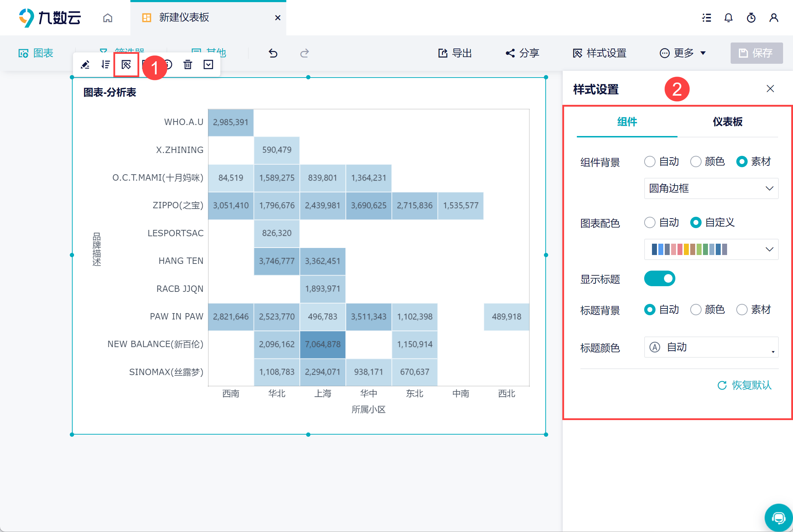Click the edit pencil icon on chart toolbar
793x532 pixels.
tap(85, 65)
